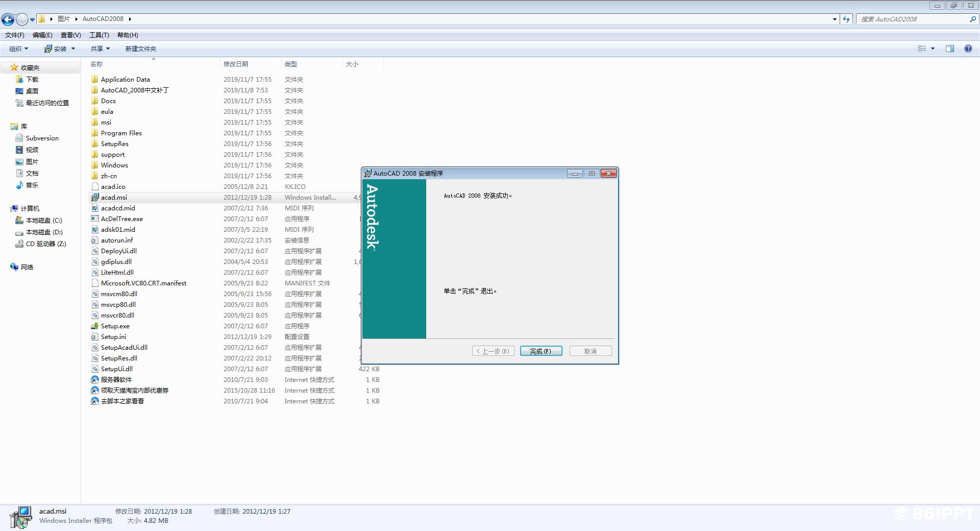Click the 图片 breadcrumb in address bar
The height and width of the screenshot is (531, 980).
pos(64,19)
